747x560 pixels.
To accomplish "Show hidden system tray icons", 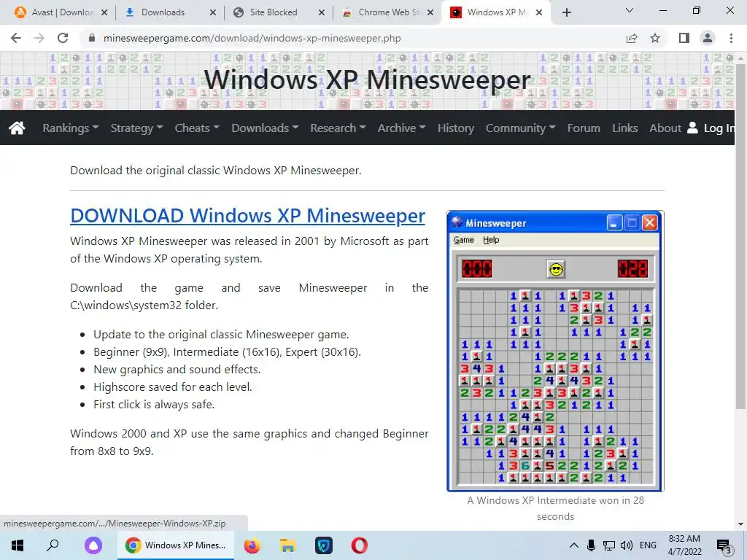I will pos(574,545).
